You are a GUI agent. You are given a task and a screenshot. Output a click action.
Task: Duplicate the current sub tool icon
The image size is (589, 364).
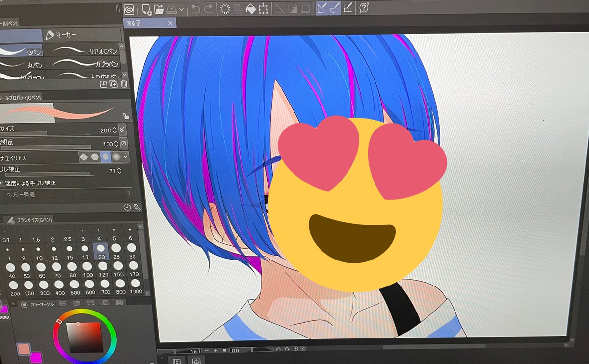[114, 84]
